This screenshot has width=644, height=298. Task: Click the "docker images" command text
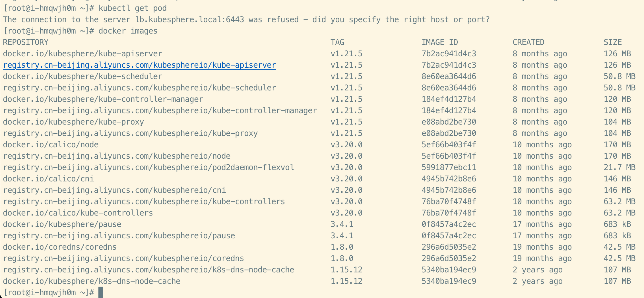(x=128, y=31)
